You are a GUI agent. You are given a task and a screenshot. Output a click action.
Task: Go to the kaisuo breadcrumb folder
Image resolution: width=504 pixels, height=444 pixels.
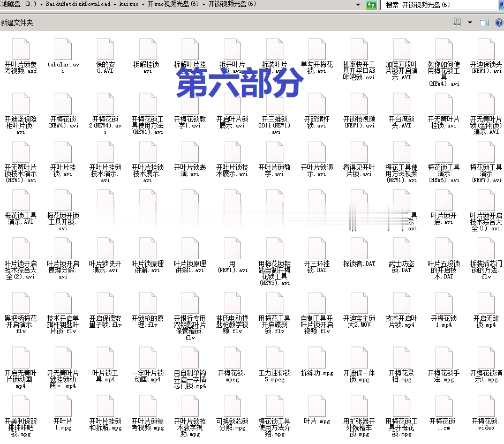[x=129, y=4]
